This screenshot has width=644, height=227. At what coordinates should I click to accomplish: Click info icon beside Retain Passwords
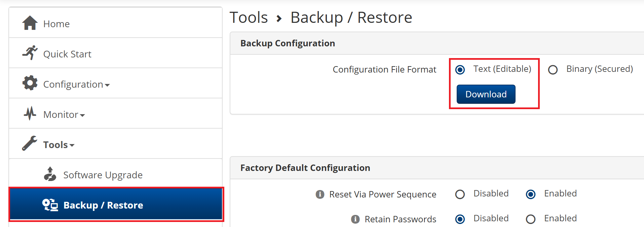tap(355, 219)
